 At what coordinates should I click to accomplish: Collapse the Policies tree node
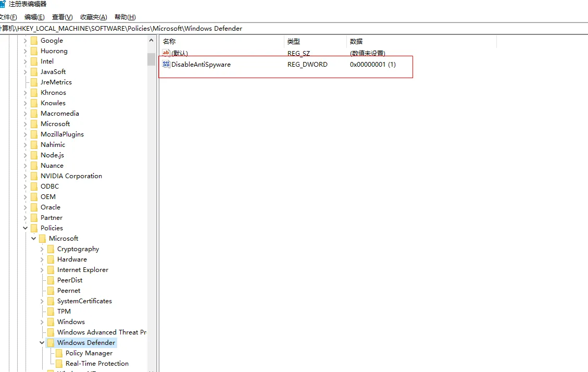pos(25,228)
